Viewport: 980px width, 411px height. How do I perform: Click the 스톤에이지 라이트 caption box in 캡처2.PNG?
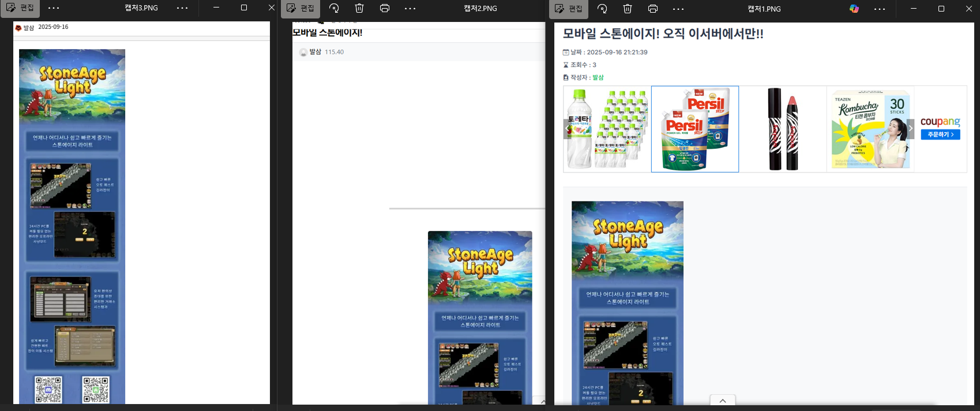click(x=480, y=321)
